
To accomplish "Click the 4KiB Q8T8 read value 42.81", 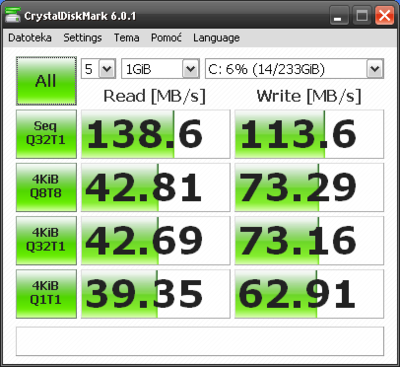I will (156, 187).
